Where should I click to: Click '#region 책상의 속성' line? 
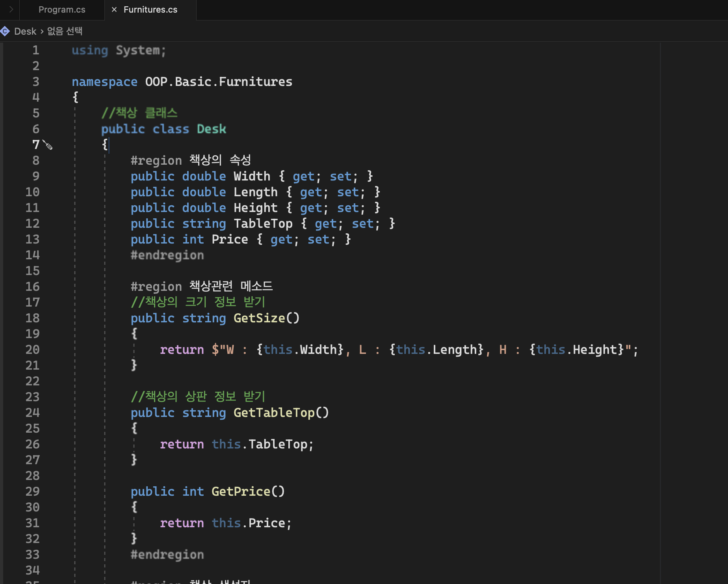(191, 160)
